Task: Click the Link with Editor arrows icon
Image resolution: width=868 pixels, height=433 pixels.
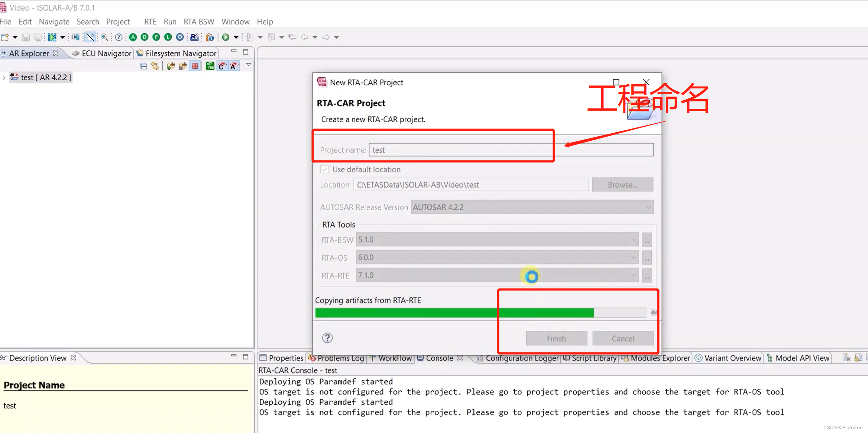Action: pos(155,66)
